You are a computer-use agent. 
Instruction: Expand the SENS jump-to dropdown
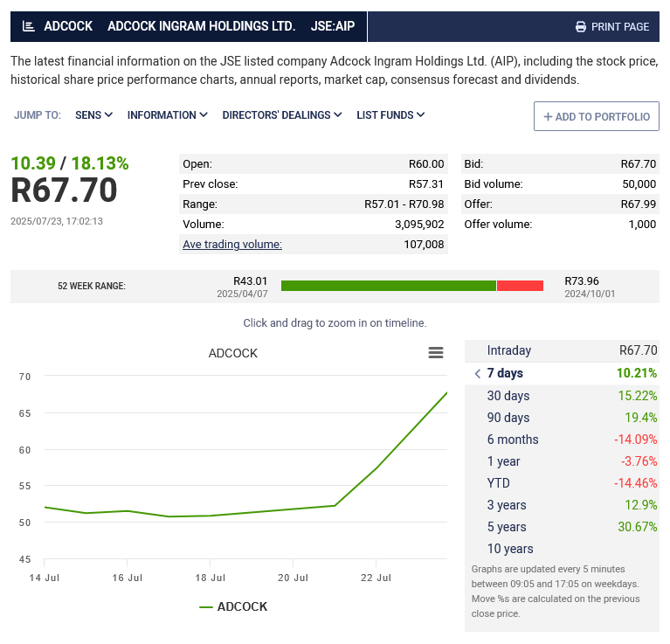93,115
